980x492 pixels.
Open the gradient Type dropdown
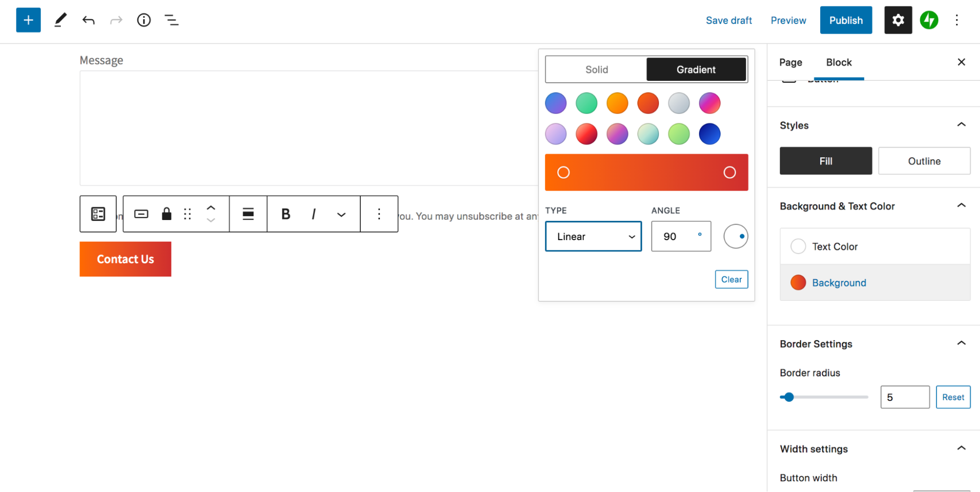pos(593,236)
